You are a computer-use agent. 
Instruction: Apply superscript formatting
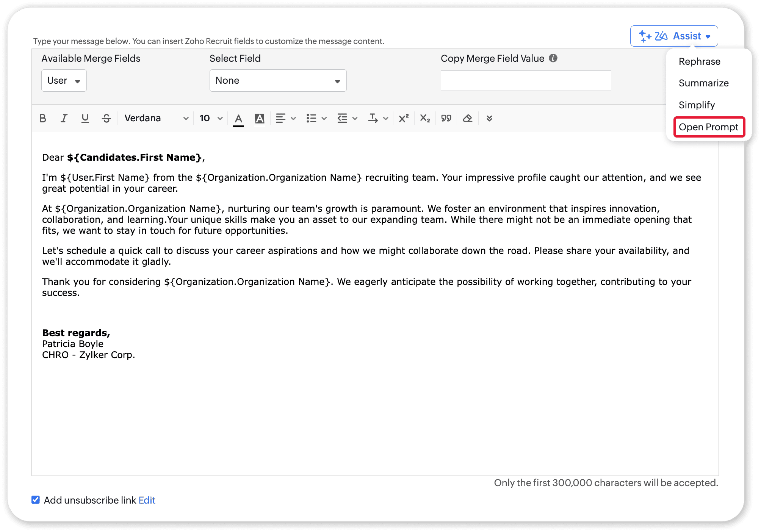click(x=404, y=118)
